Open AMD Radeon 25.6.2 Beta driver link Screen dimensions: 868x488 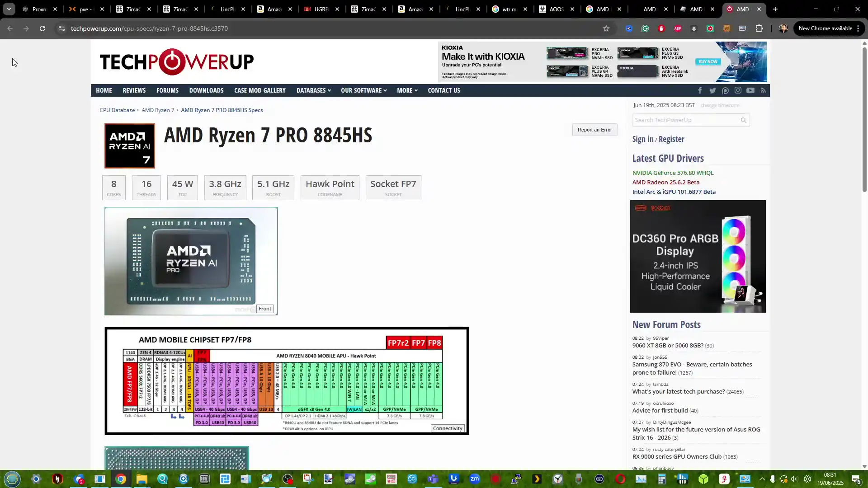click(x=666, y=183)
